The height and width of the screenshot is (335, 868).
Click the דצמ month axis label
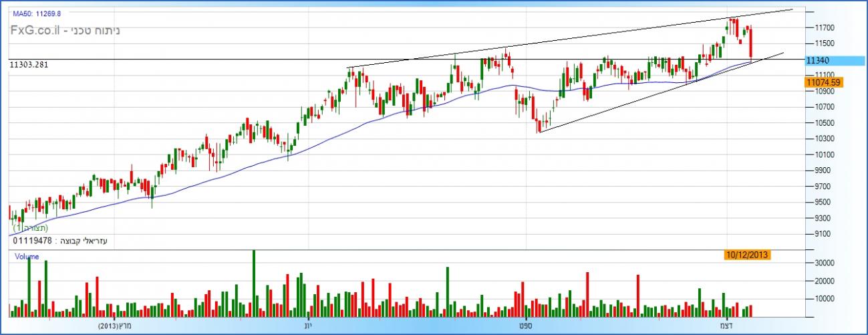725,326
